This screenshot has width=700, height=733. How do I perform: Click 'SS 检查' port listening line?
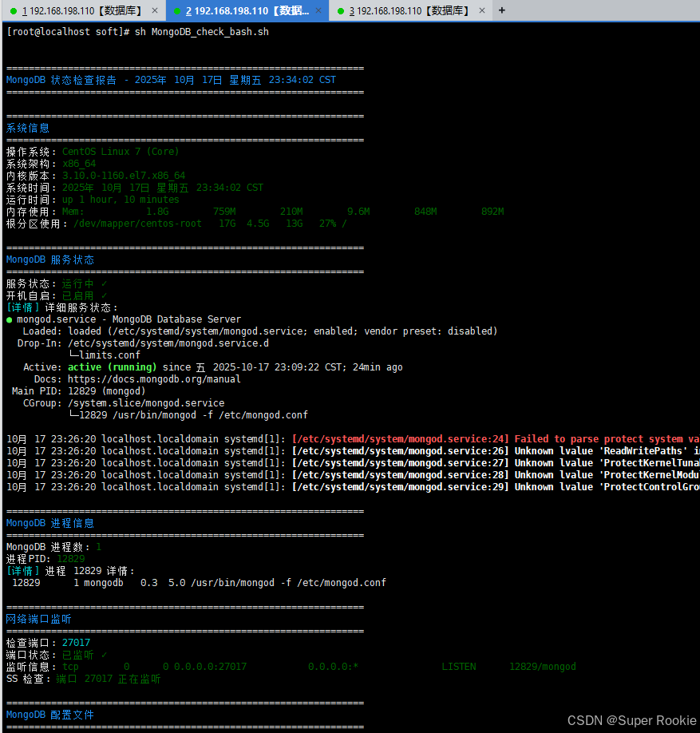(83, 679)
